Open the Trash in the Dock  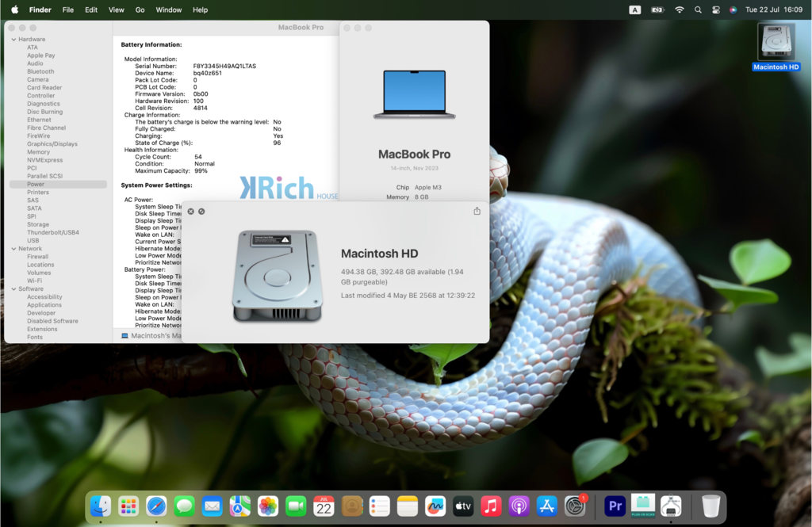coord(711,506)
